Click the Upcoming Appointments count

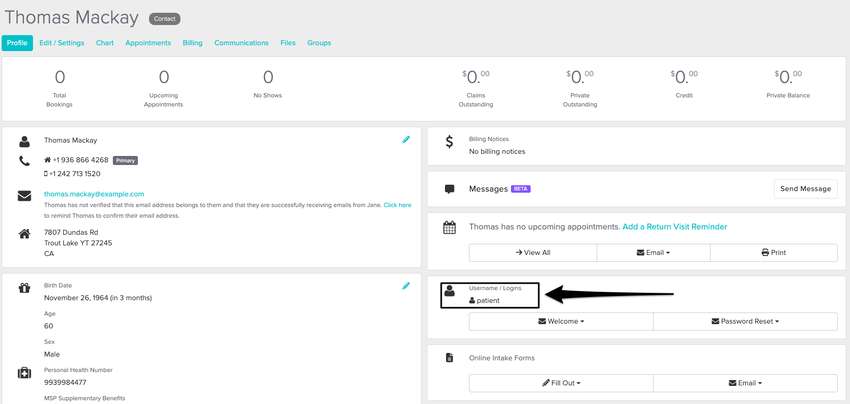164,78
